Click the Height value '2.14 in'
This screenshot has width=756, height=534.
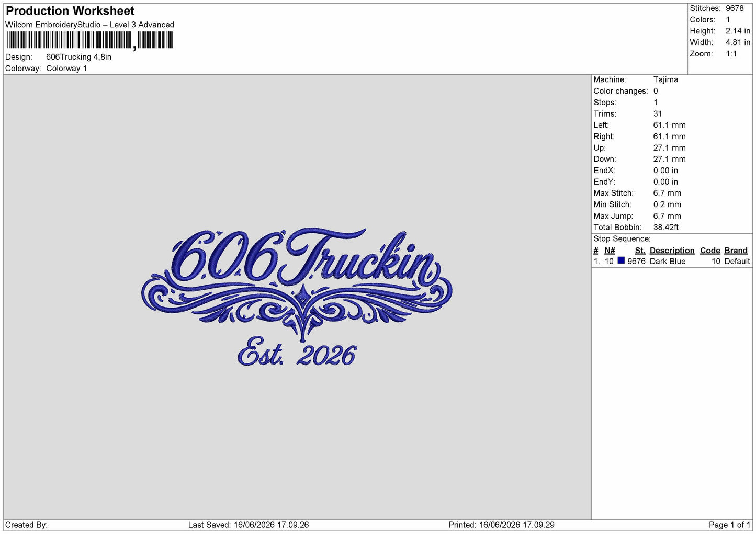click(738, 31)
